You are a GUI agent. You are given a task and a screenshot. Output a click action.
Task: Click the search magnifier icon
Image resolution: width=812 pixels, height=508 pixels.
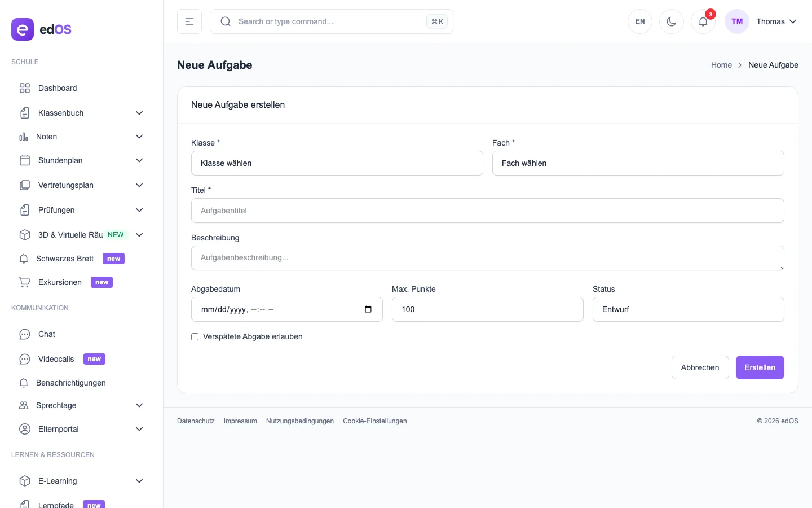click(226, 21)
